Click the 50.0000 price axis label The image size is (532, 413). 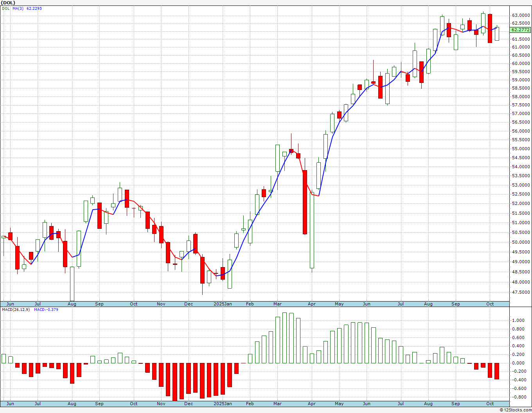tap(521, 242)
